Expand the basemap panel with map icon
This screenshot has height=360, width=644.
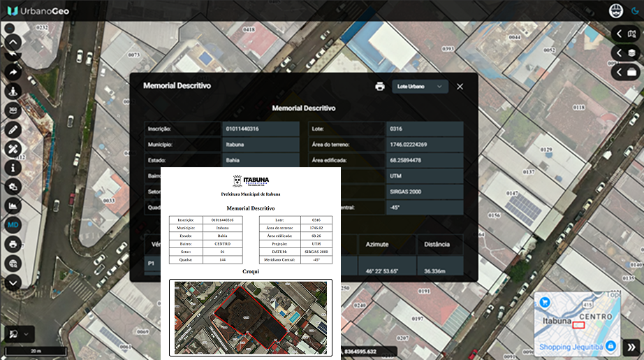625,34
